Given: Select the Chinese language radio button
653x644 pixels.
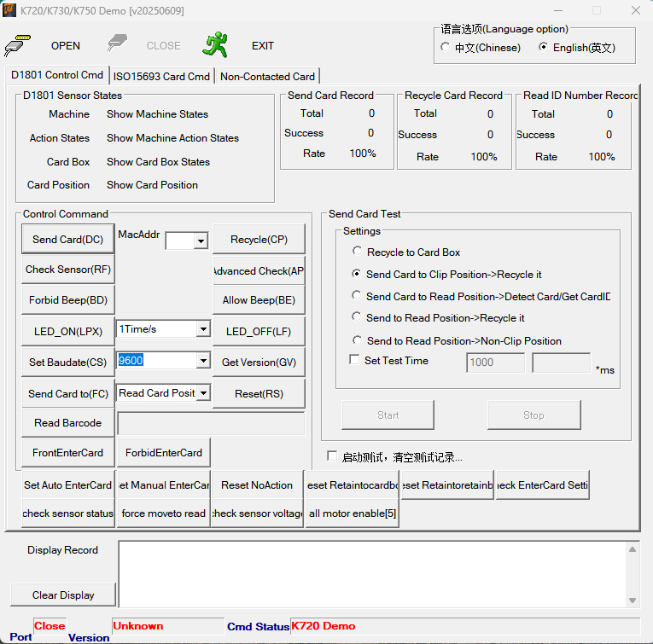Looking at the screenshot, I should coord(446,47).
